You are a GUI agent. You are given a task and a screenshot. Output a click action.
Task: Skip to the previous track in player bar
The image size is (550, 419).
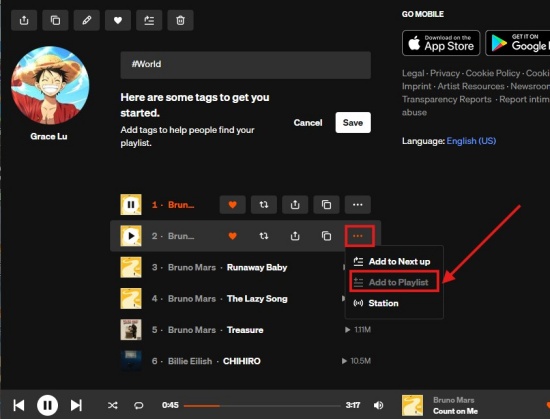19,405
